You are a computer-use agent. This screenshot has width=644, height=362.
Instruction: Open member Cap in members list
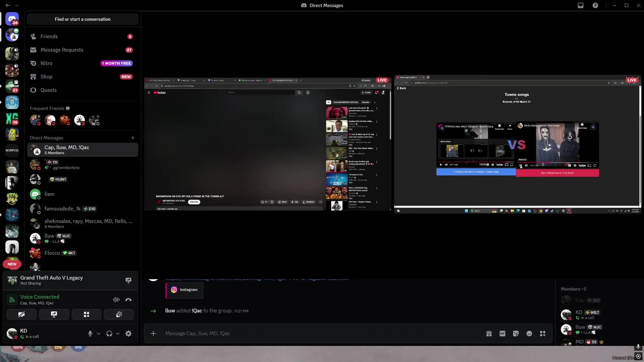click(599, 300)
